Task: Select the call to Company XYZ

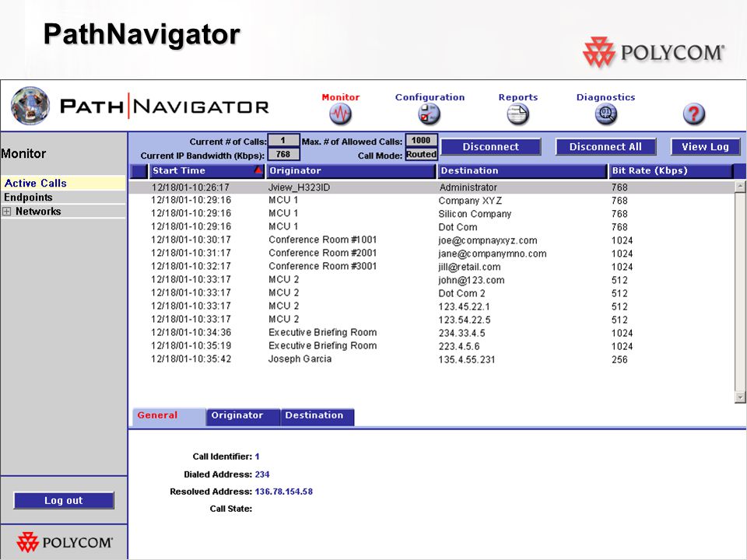Action: click(x=432, y=201)
